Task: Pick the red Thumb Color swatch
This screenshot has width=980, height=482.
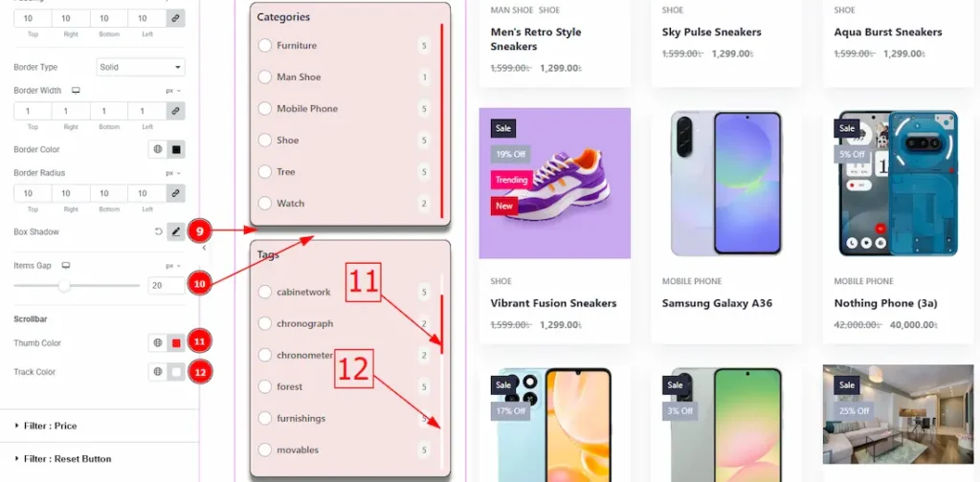Action: click(176, 342)
